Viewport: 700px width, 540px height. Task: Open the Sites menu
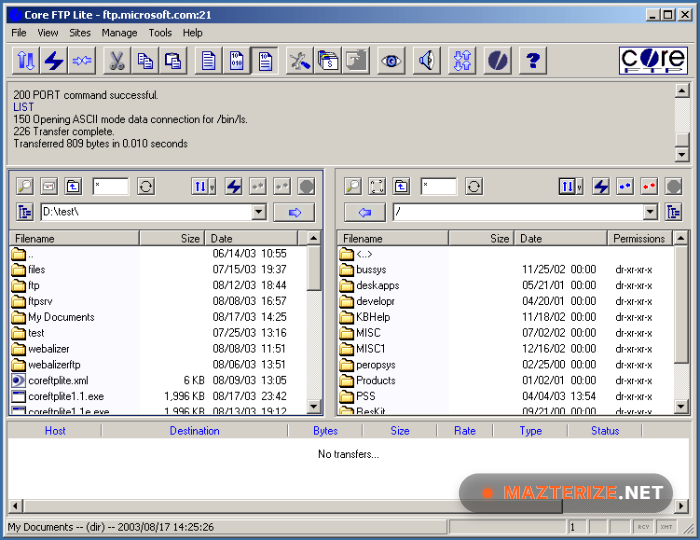click(80, 33)
